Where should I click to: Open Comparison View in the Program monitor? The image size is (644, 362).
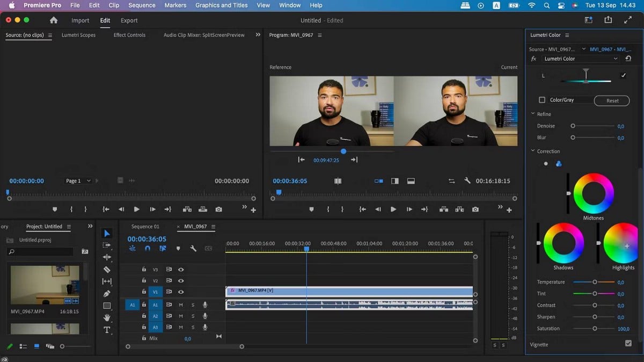click(x=380, y=181)
